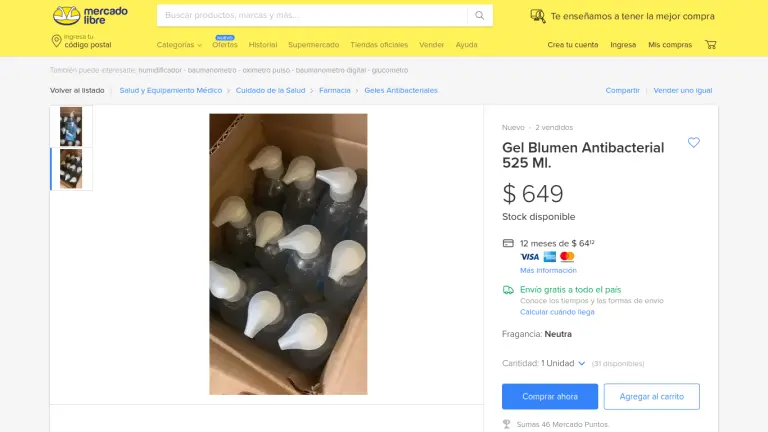
Task: Click the free shipping truck icon
Action: (508, 290)
